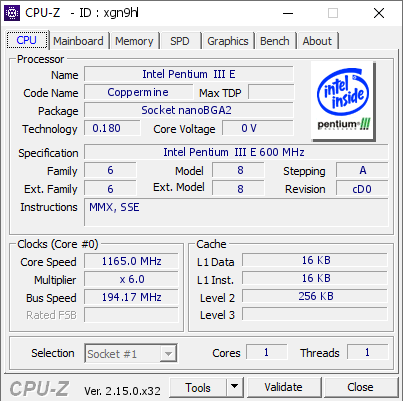Click the Tools button
The height and width of the screenshot is (401, 403).
(198, 387)
